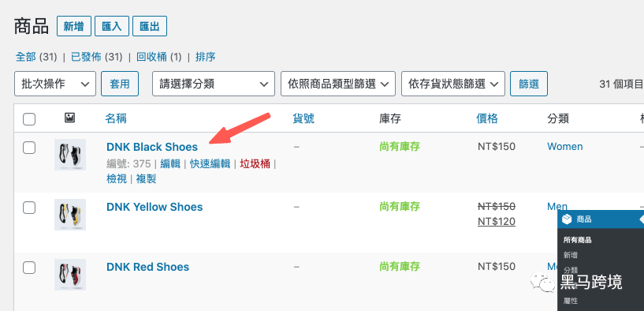The image size is (644, 311).
Task: Toggle the select-all checkbox in table header
Action: (29, 119)
